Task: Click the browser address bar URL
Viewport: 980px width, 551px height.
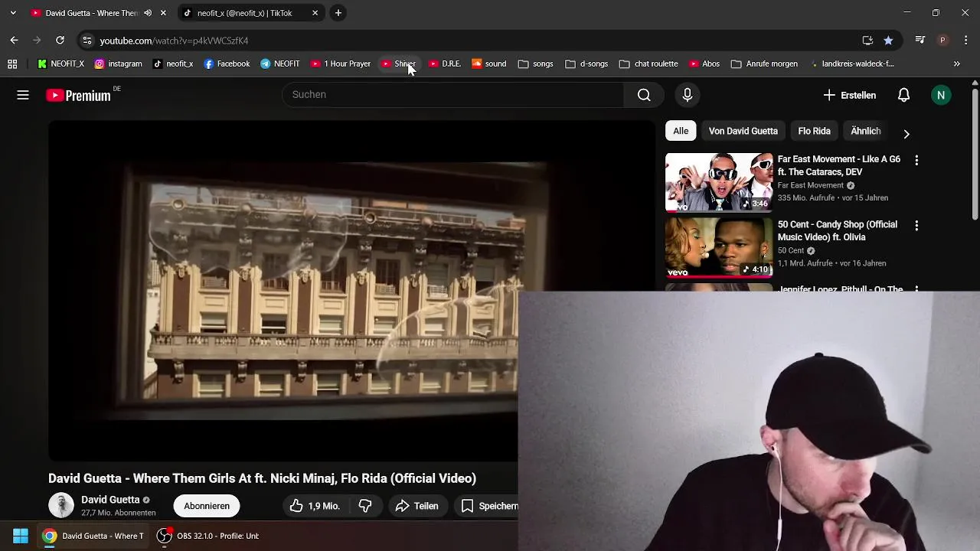Action: tap(174, 41)
